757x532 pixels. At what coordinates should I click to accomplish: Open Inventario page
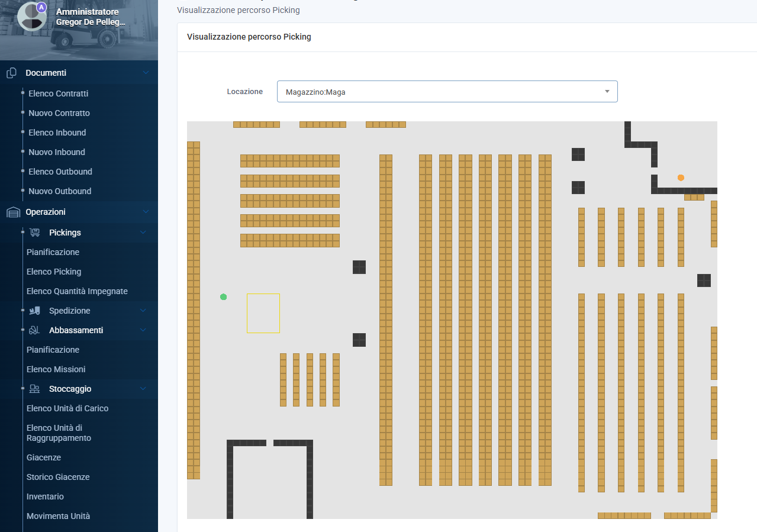pyautogui.click(x=45, y=496)
